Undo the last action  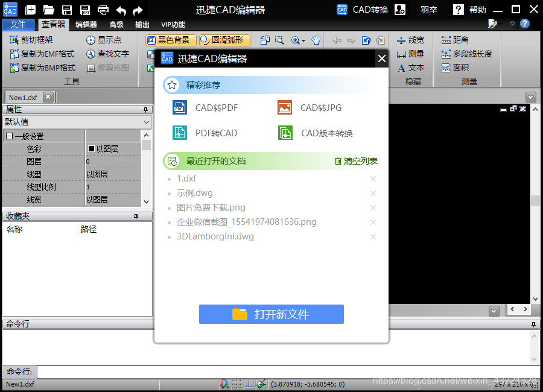pos(121,10)
